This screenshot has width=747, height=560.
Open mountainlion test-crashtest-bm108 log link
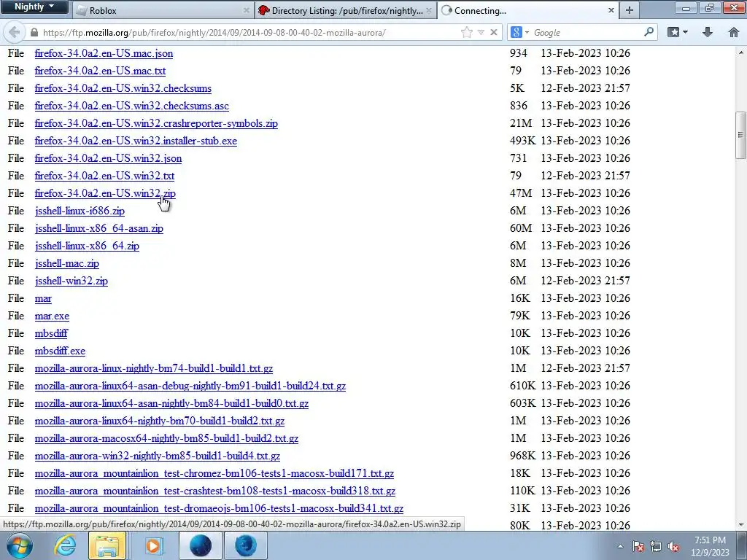click(215, 491)
